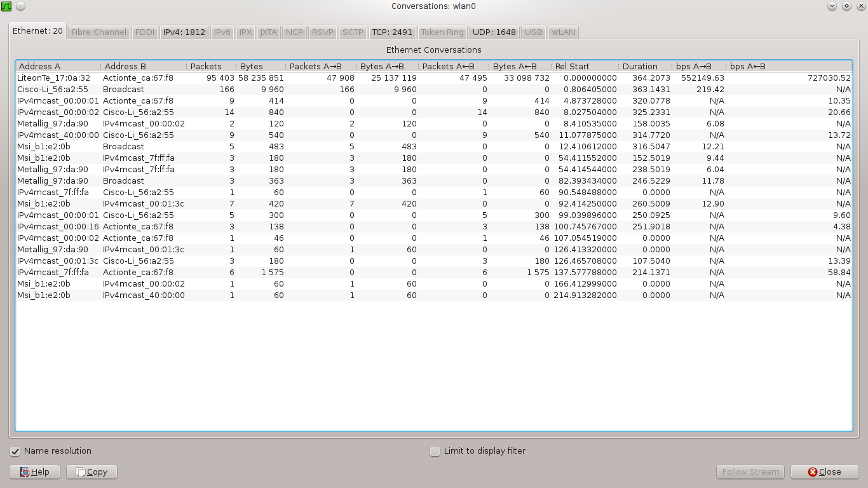Maximize the window using title bar diamond

pos(846,6)
